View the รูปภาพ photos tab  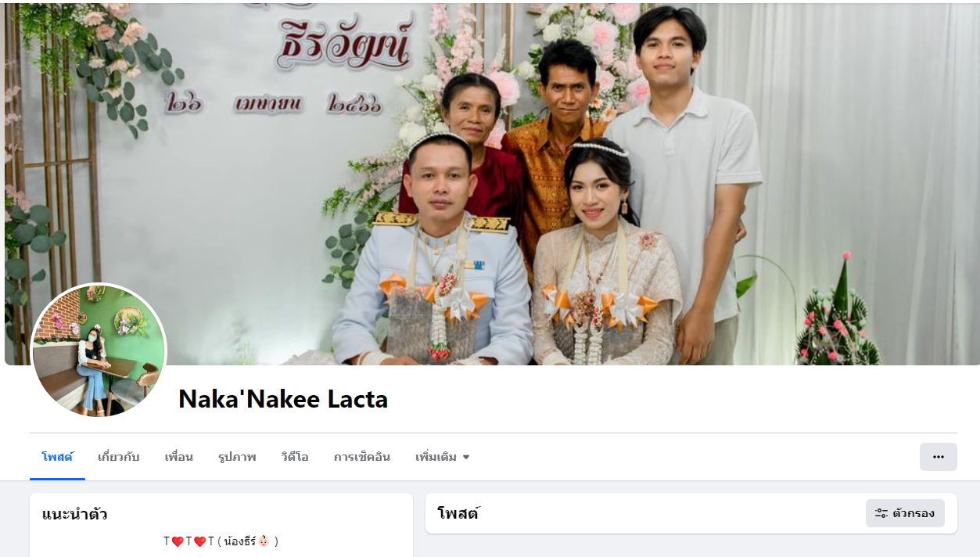(237, 457)
